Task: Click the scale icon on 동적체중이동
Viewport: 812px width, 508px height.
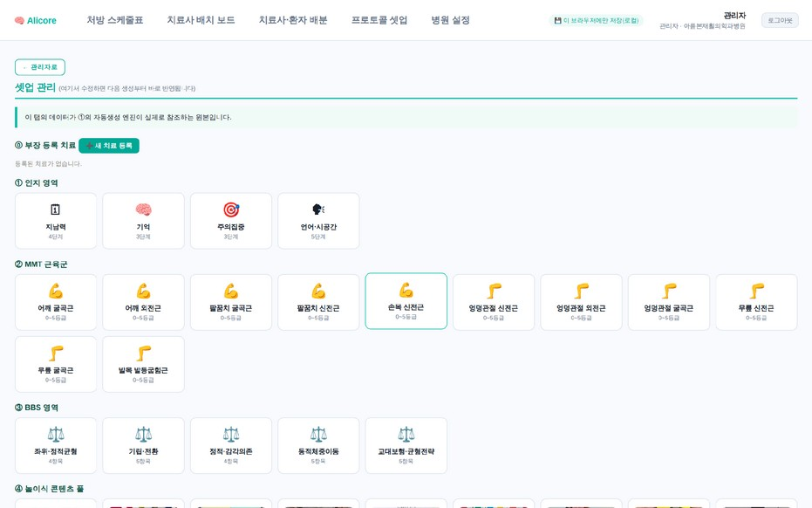Action: coord(318,435)
